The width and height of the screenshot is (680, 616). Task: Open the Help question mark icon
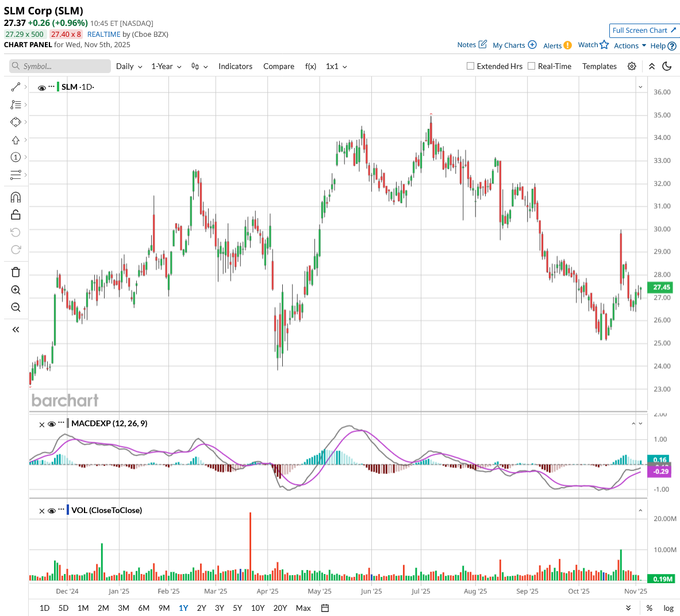(672, 46)
